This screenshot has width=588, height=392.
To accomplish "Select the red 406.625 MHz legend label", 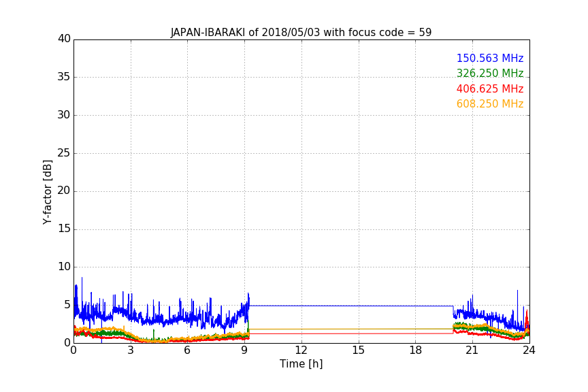I will pos(490,88).
